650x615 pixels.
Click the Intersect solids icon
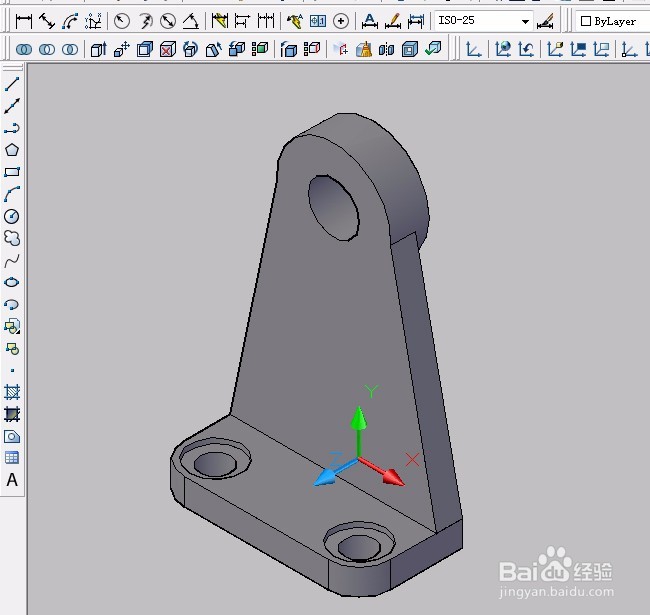[70, 50]
